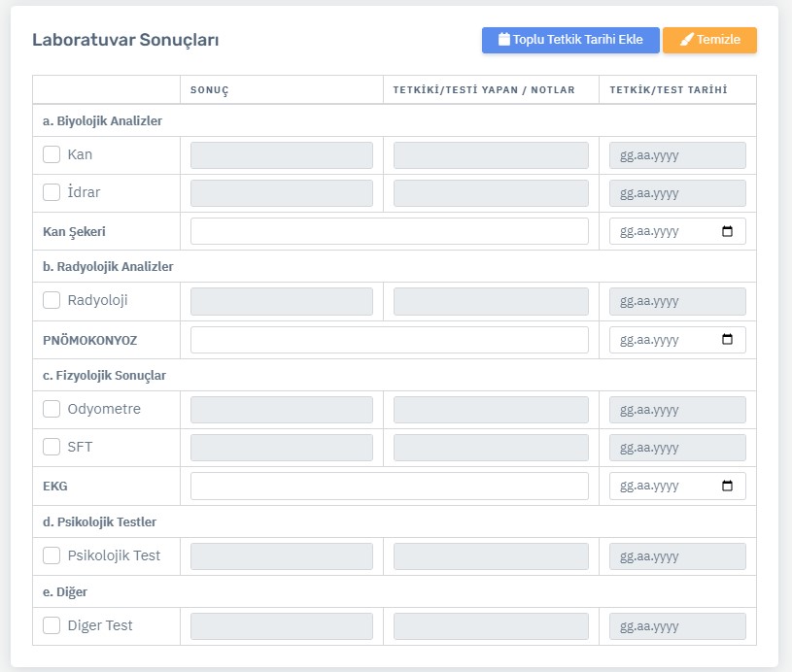Focus the PNÖMOKONYOZ result text field
This screenshot has height=672, width=792.
click(x=389, y=340)
